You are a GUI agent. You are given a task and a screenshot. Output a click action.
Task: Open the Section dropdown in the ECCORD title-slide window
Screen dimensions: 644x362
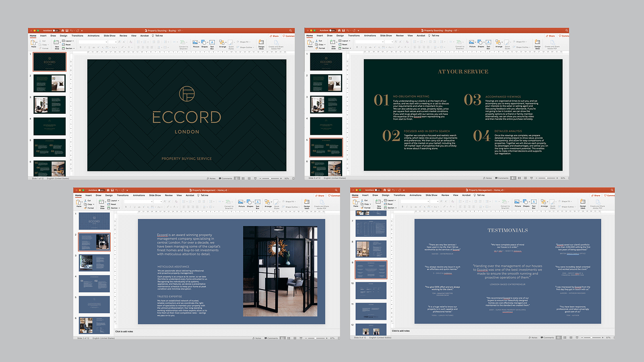pyautogui.click(x=68, y=48)
